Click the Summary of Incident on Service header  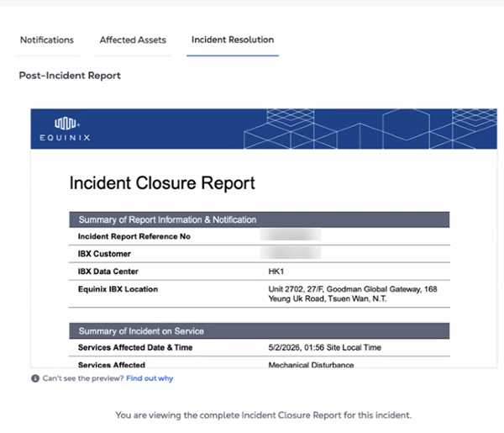260,331
